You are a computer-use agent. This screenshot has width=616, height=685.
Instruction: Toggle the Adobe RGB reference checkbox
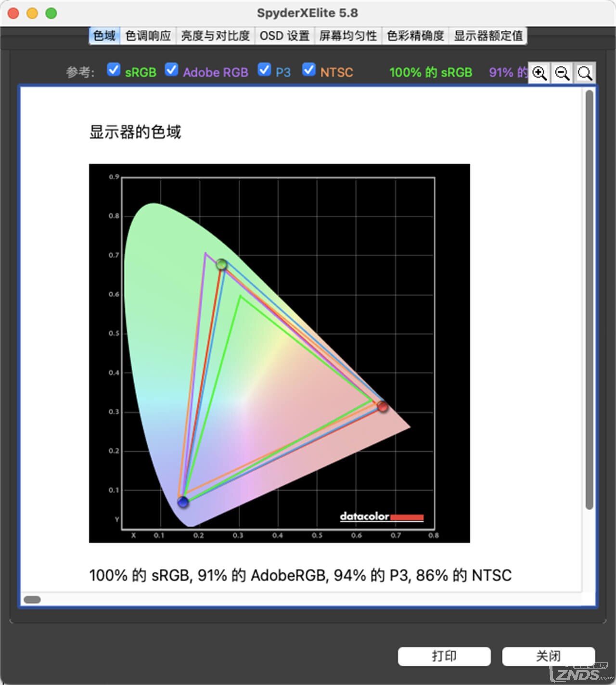(171, 70)
